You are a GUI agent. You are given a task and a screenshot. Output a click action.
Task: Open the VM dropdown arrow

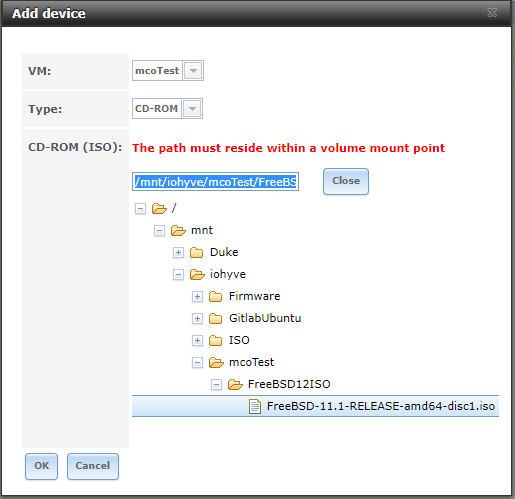(193, 71)
